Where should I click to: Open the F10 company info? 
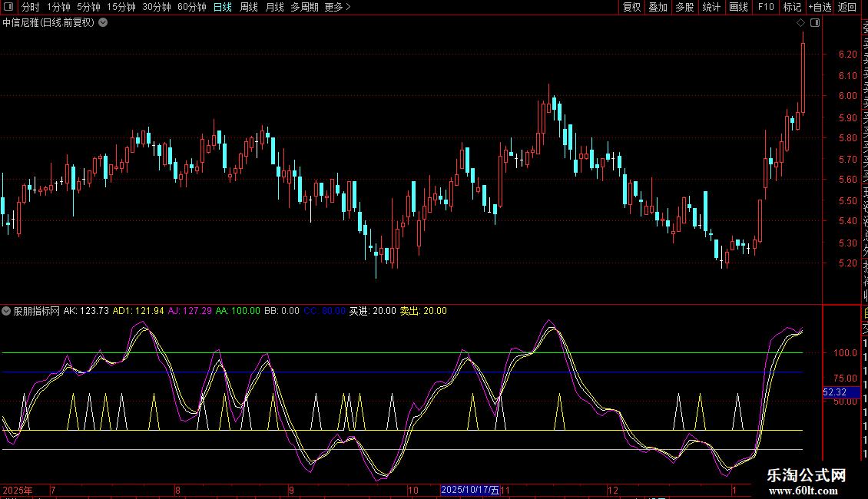(x=766, y=7)
